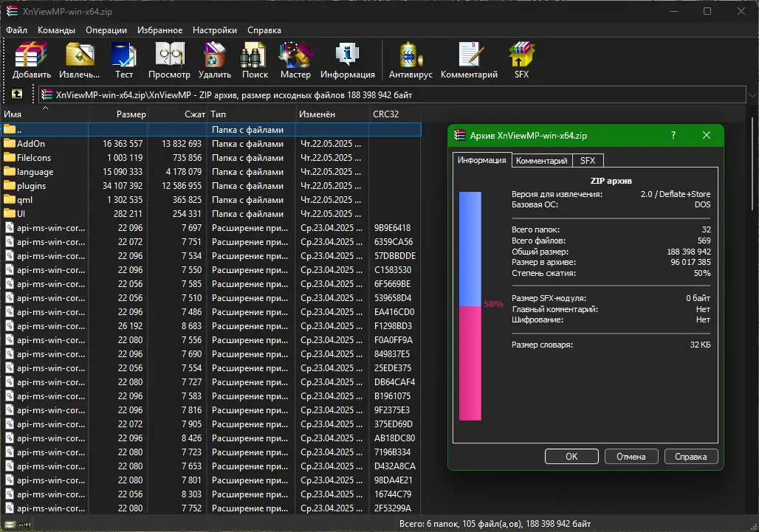759x532 pixels.
Task: Launch the Мастер (Wizard) toolbar icon
Action: pos(295,60)
